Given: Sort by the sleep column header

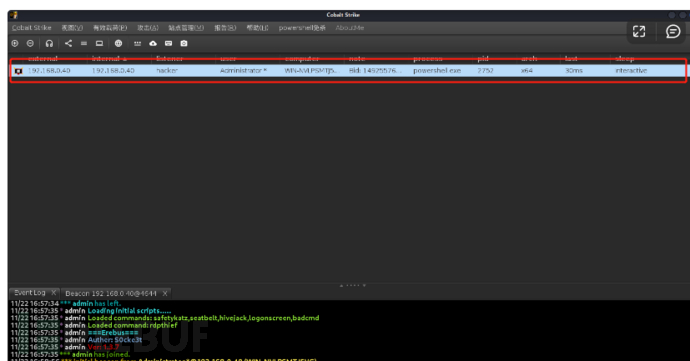Looking at the screenshot, I should 625,59.
